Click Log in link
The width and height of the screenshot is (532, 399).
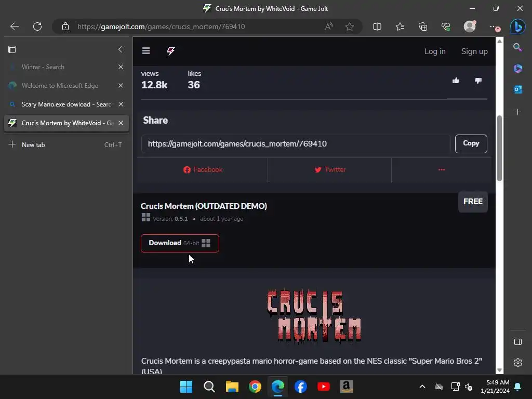pyautogui.click(x=435, y=51)
